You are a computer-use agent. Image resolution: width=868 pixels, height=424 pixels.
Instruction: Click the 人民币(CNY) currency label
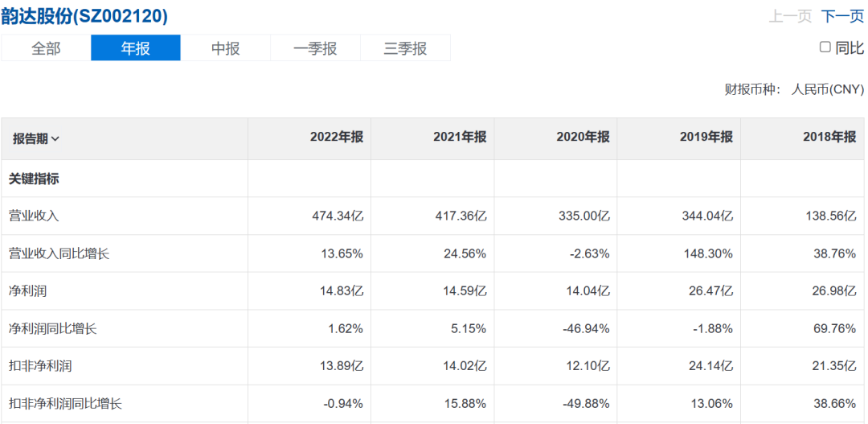point(827,89)
